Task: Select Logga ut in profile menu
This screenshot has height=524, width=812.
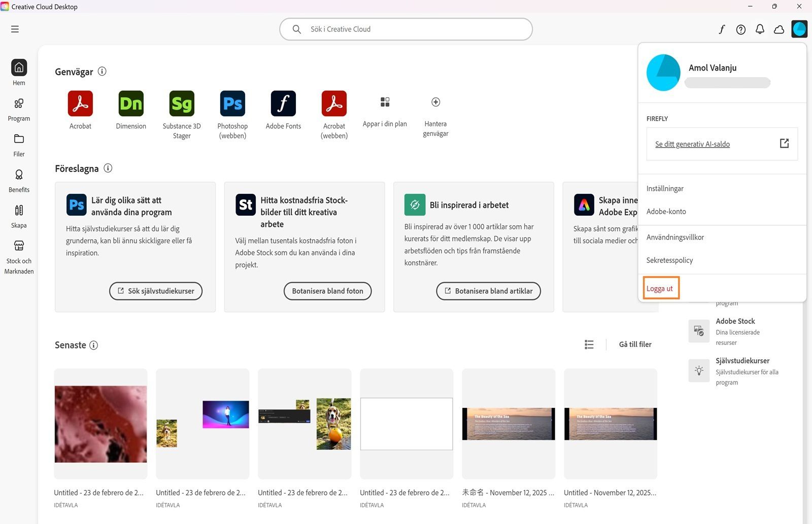Action: (659, 288)
